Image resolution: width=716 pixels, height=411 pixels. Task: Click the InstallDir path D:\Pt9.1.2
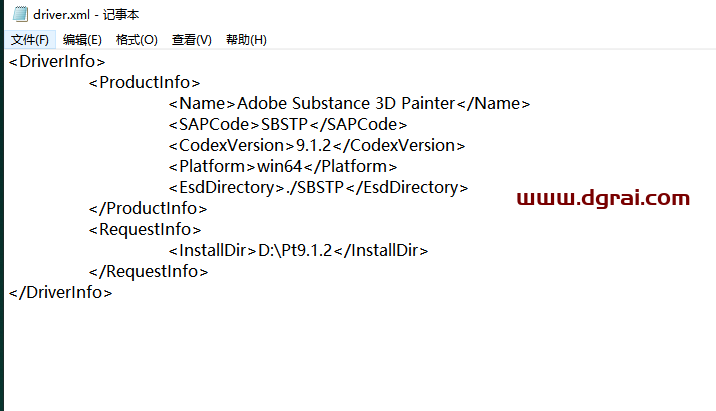pyautogui.click(x=295, y=250)
